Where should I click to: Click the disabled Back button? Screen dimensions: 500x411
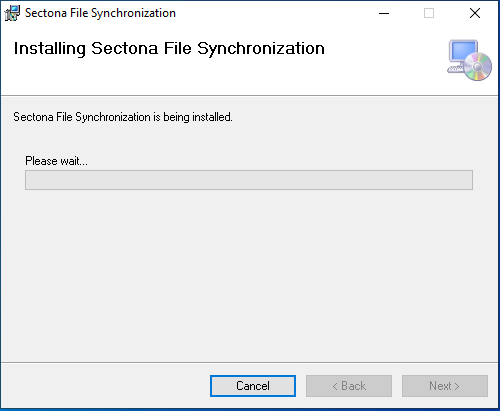pyautogui.click(x=349, y=386)
